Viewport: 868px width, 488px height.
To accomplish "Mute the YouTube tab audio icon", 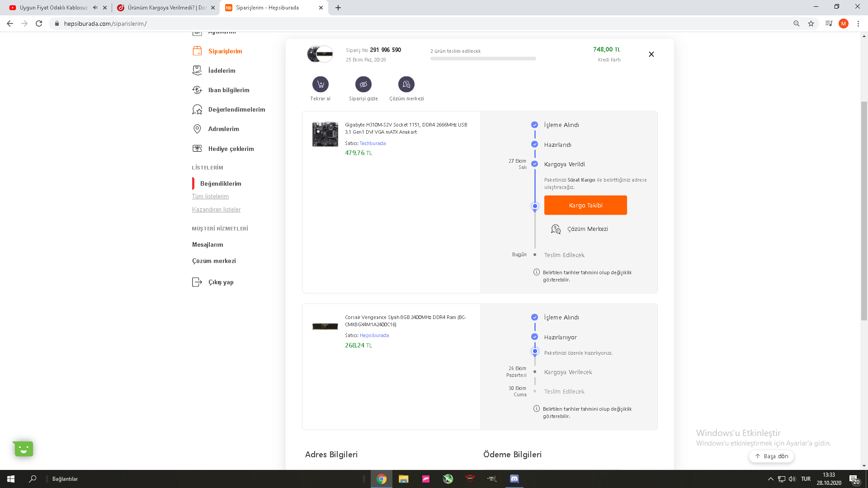I will (x=95, y=8).
